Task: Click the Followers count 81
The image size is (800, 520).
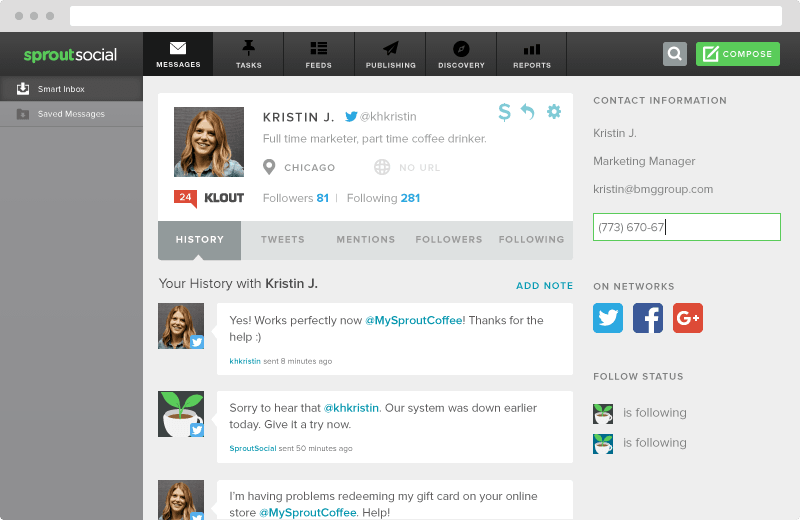Action: coord(322,198)
